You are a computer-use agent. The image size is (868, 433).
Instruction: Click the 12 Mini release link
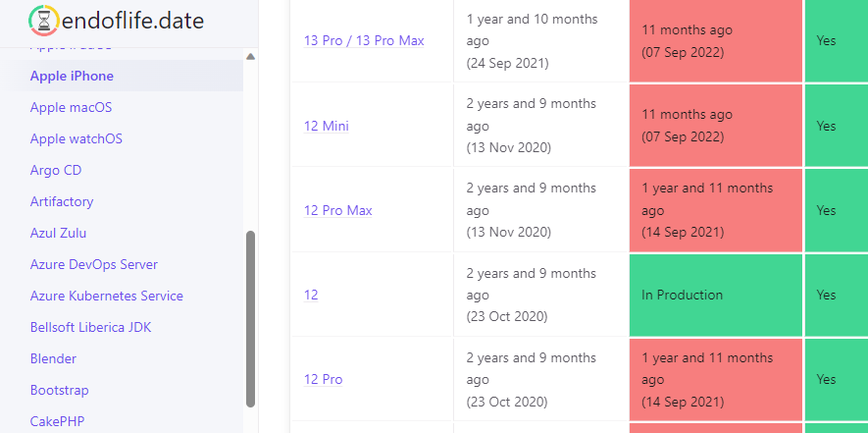click(327, 126)
